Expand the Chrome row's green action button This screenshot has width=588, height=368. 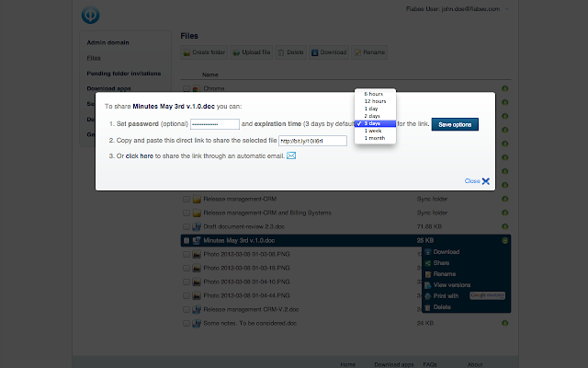[505, 88]
